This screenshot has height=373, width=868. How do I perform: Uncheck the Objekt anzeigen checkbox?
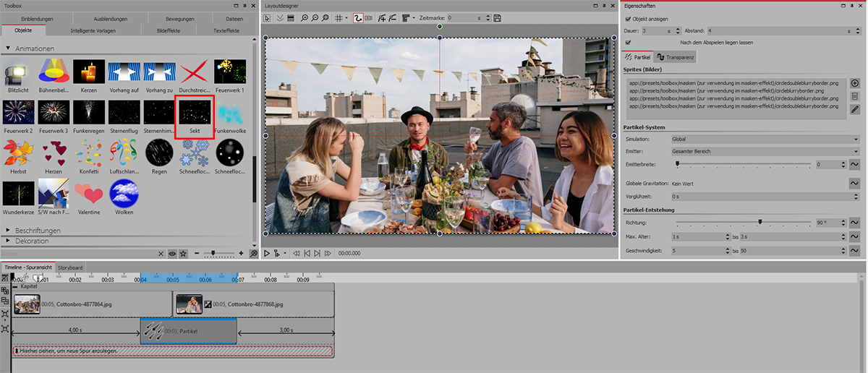(627, 18)
